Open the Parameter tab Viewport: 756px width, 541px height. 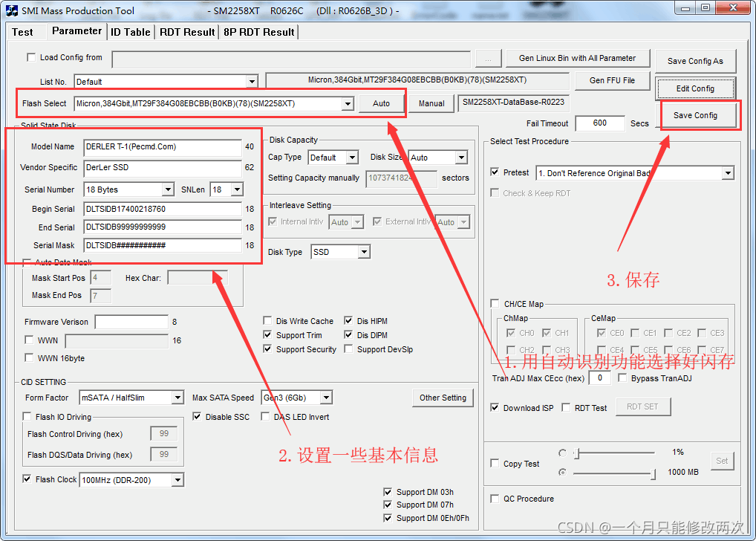76,31
